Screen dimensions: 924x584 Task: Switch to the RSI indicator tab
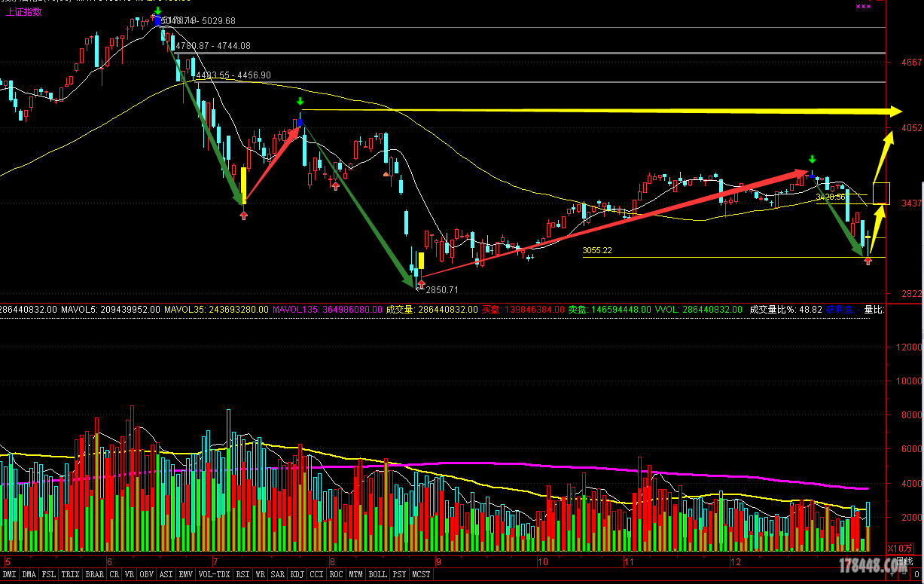pyautogui.click(x=242, y=574)
